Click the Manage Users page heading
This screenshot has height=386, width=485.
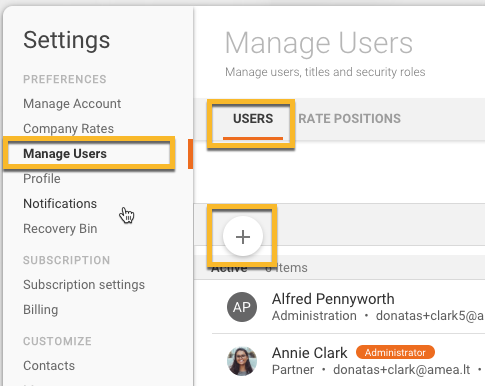click(319, 43)
